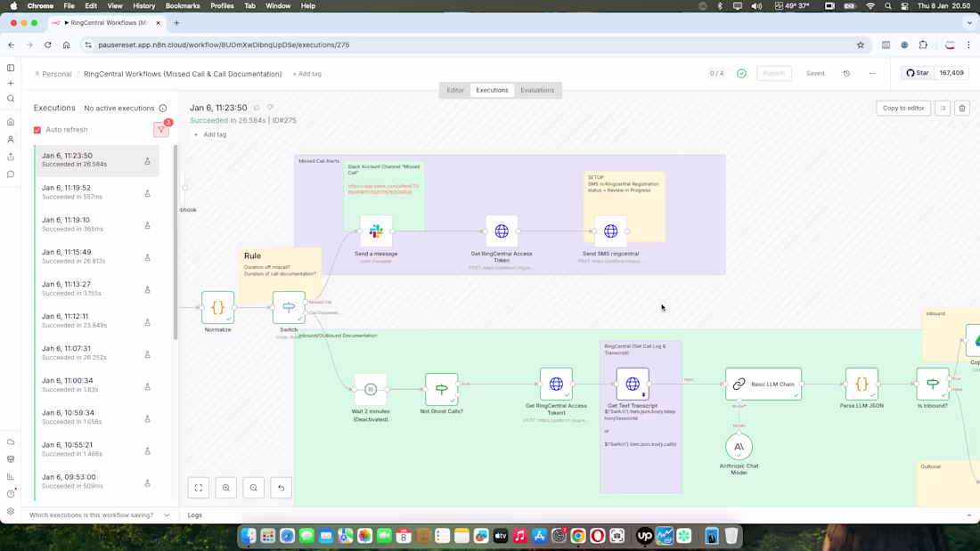Select execution Jan 6, 10:55:21
Screen dimensions: 980x551
point(97,450)
